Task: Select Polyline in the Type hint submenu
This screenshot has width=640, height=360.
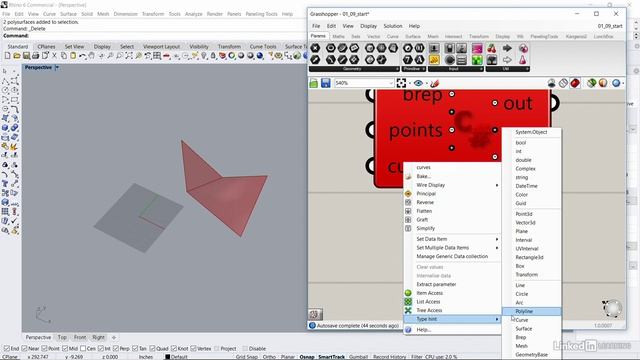Action: pyautogui.click(x=532, y=311)
